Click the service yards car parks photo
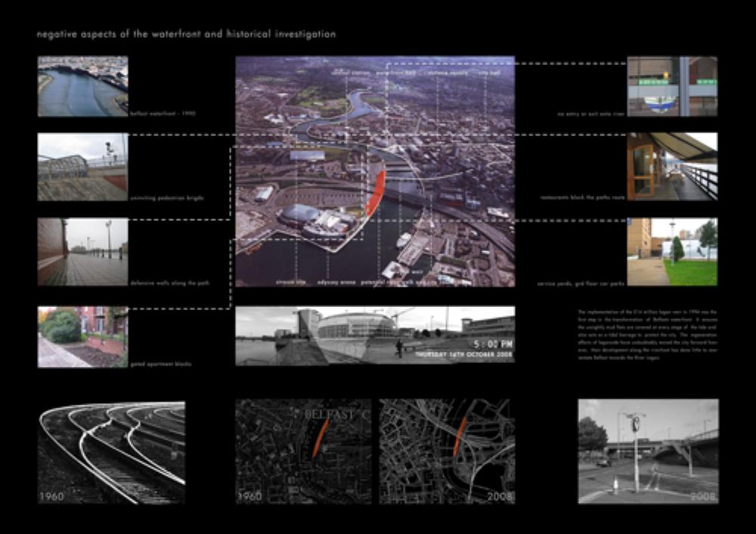The width and height of the screenshot is (756, 534). (x=672, y=252)
